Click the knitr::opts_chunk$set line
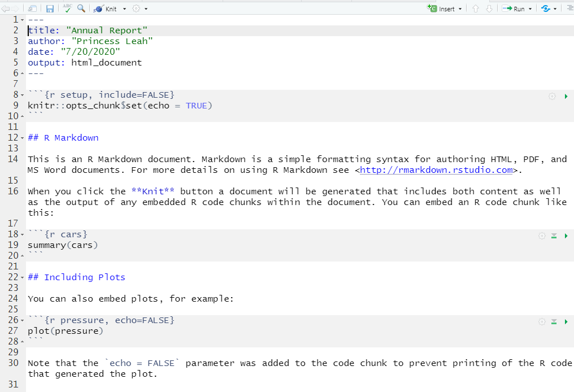 120,106
